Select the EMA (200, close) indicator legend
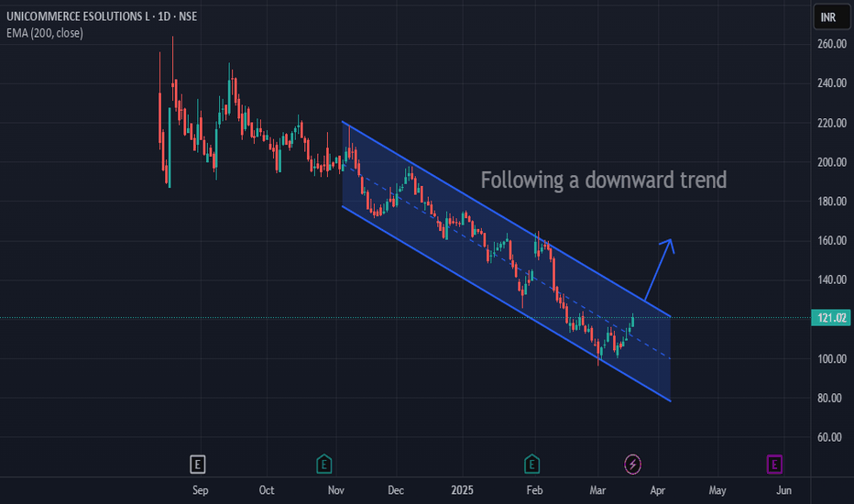 [45, 33]
